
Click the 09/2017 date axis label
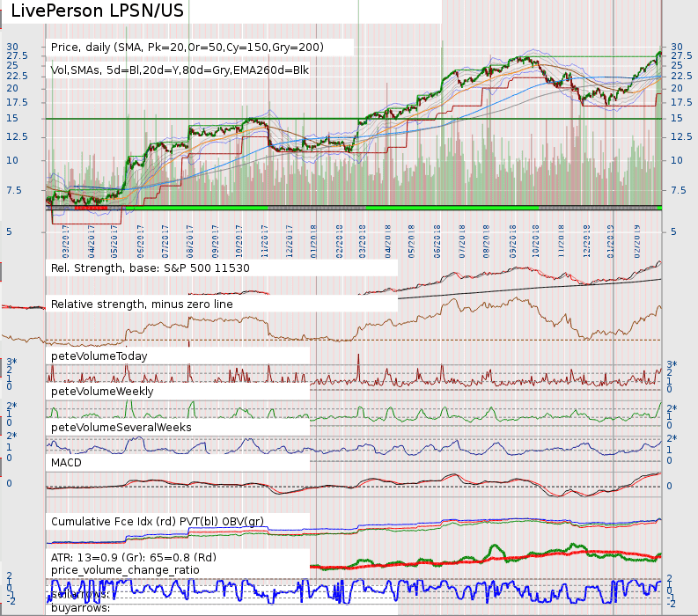pyautogui.click(x=215, y=242)
